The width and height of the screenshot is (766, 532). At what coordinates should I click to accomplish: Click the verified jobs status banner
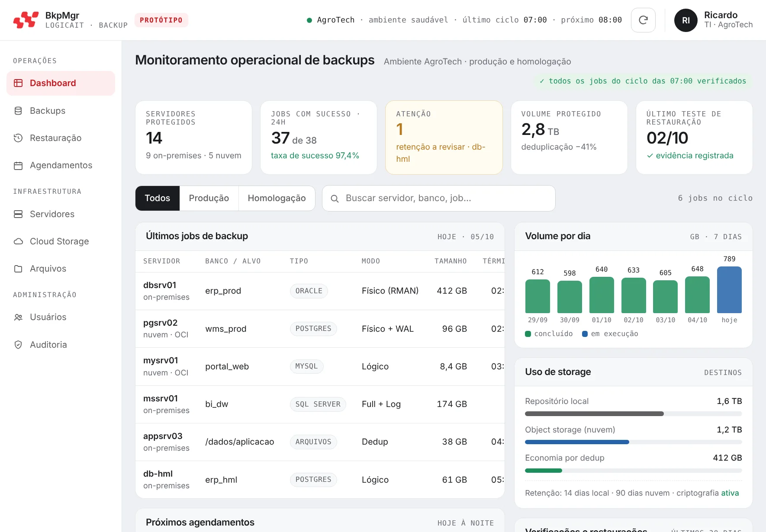643,81
